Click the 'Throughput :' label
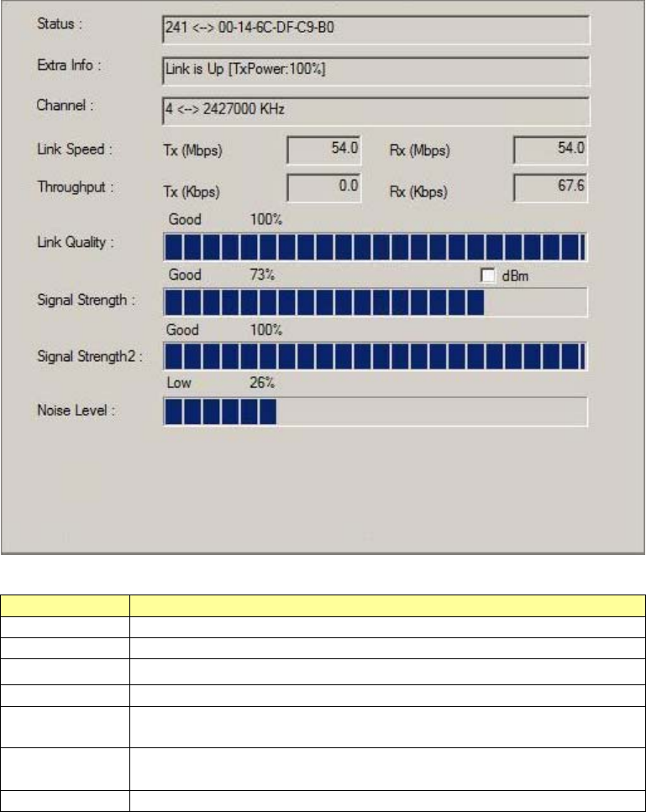The height and width of the screenshot is (812, 646). point(75,187)
